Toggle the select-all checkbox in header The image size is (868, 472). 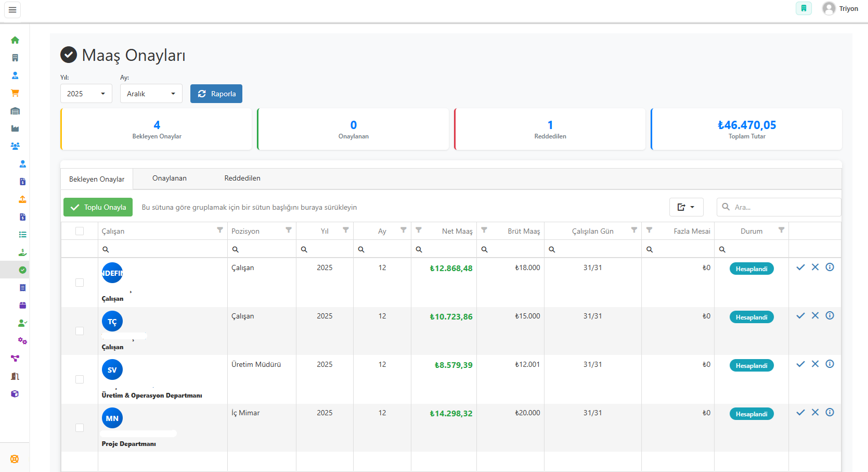(x=80, y=231)
